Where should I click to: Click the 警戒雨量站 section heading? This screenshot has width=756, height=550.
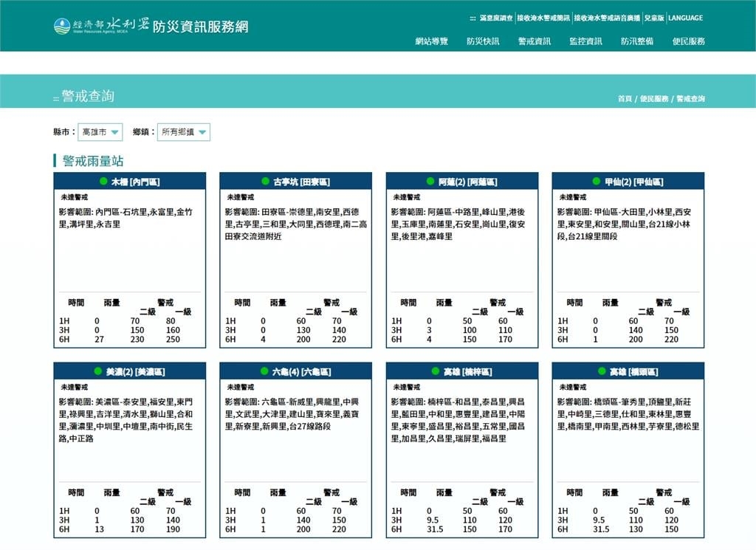(x=92, y=161)
